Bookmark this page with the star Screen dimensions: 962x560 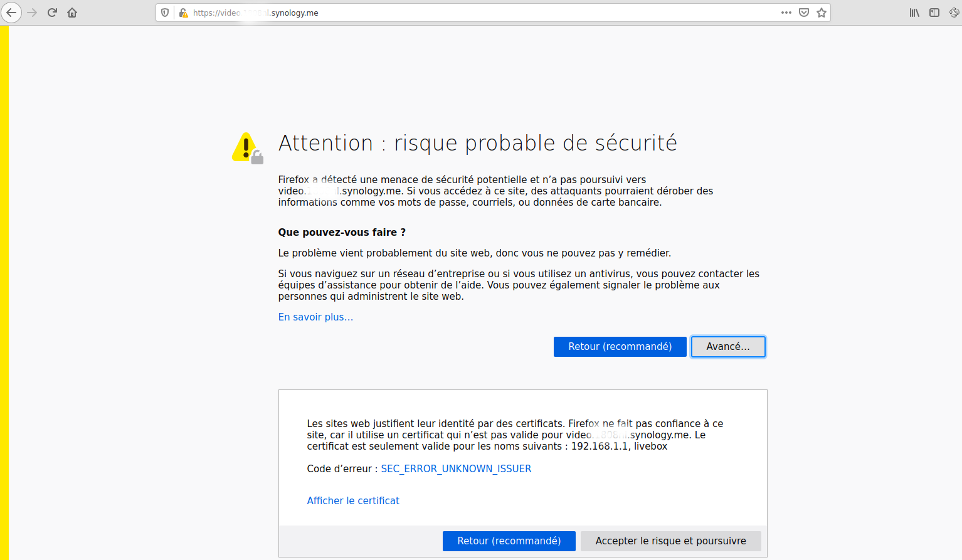822,13
